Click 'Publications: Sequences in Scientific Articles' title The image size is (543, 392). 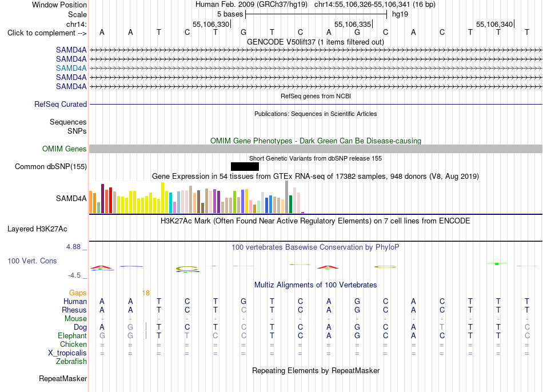316,114
